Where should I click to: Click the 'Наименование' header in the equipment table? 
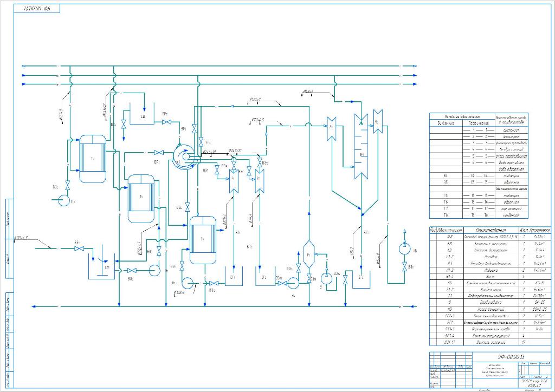(491, 230)
